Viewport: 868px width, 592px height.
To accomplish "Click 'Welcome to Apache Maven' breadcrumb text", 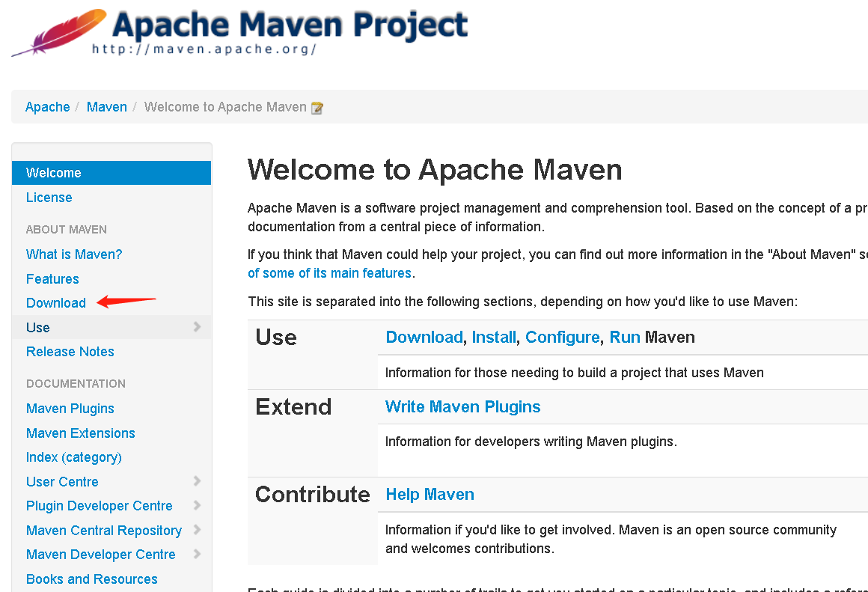I will [x=225, y=107].
